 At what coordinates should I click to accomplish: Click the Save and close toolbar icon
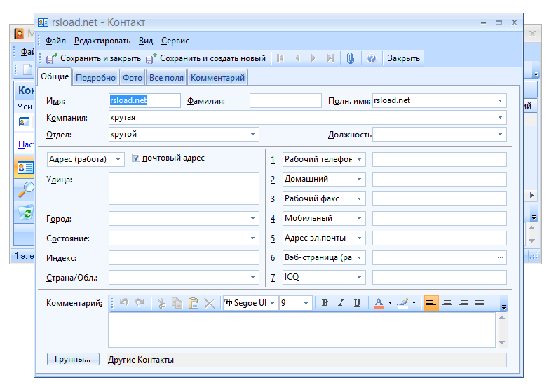[x=52, y=58]
